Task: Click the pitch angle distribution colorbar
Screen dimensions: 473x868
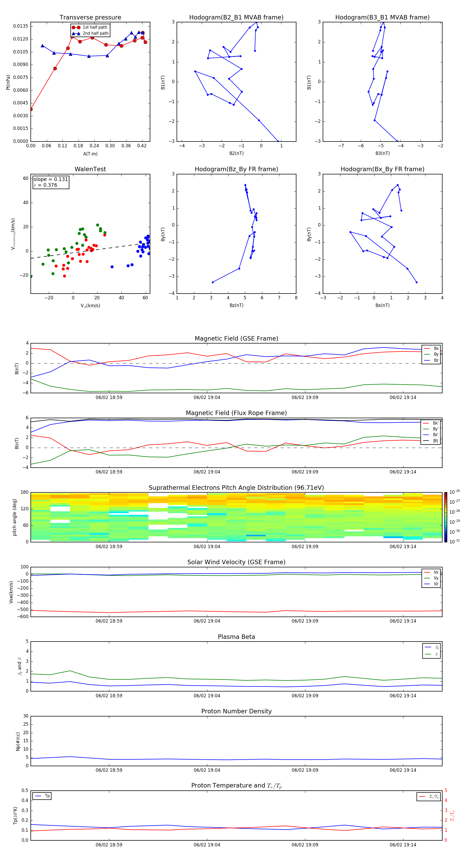Action: coord(445,517)
